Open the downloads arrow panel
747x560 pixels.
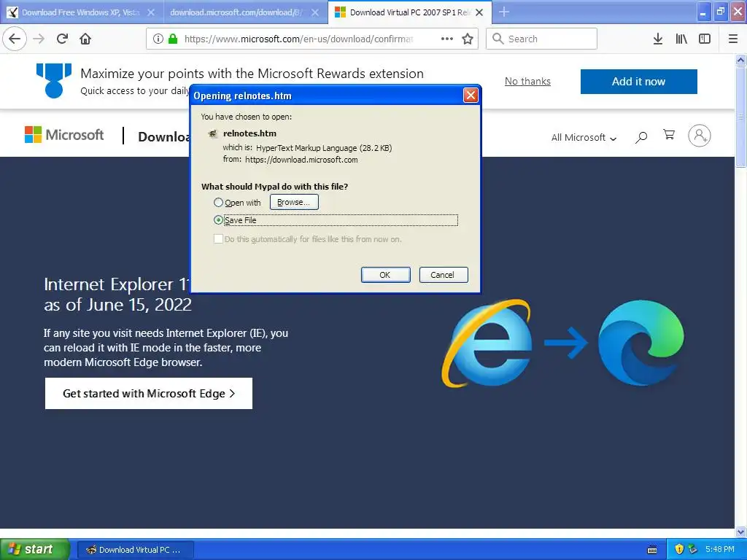point(658,39)
